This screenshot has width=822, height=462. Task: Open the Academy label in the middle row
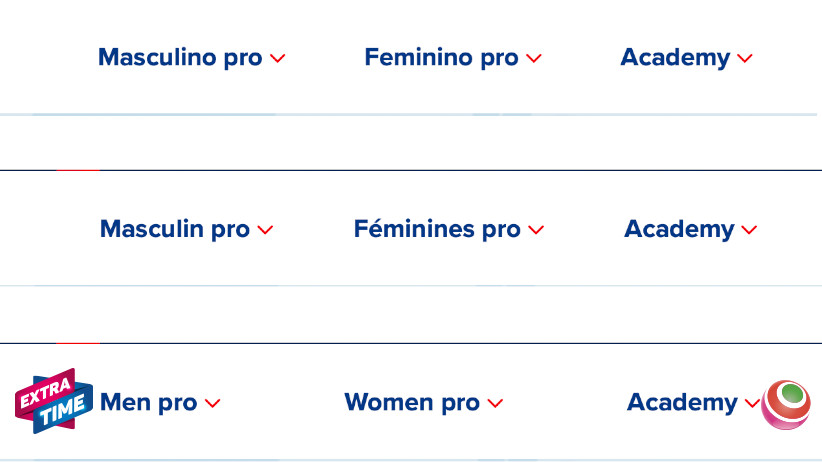click(679, 230)
